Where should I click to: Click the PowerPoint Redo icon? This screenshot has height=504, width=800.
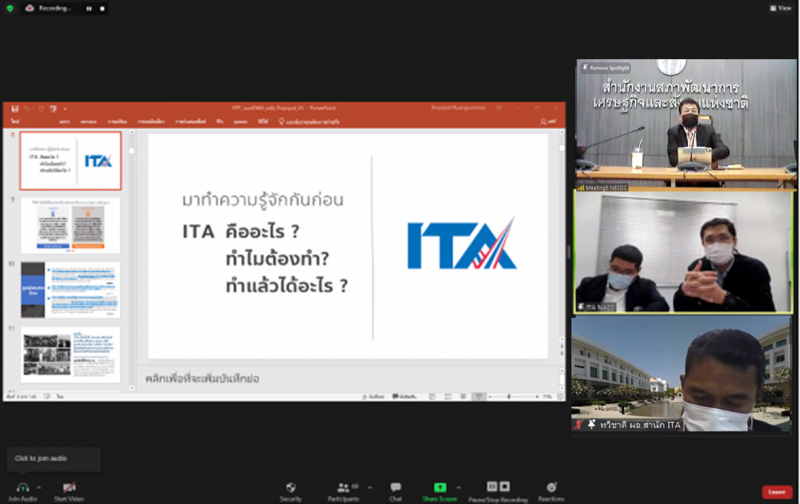point(41,109)
